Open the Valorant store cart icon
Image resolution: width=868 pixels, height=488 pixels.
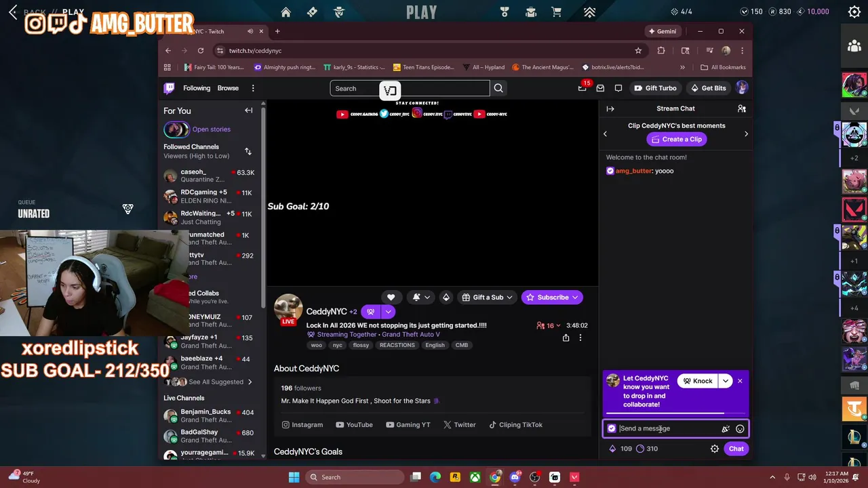click(x=557, y=12)
